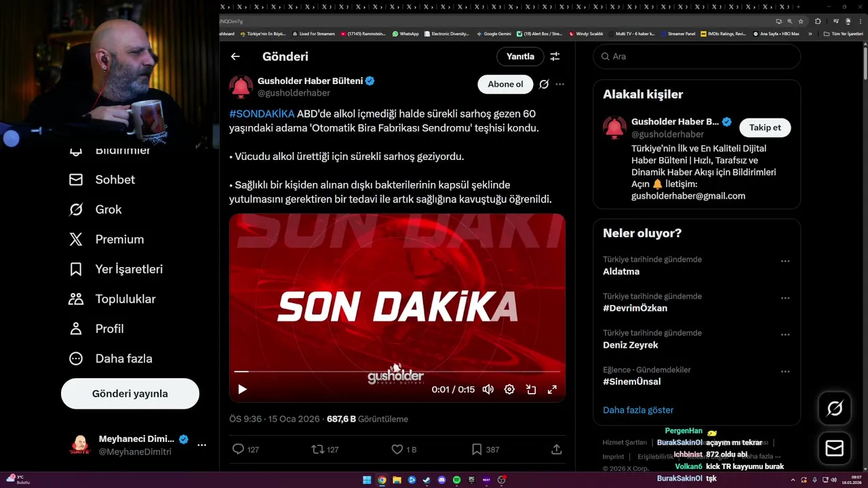868x488 pixels.
Task: Open the Meyhaneci Dimitri account avatar
Action: coord(80,445)
